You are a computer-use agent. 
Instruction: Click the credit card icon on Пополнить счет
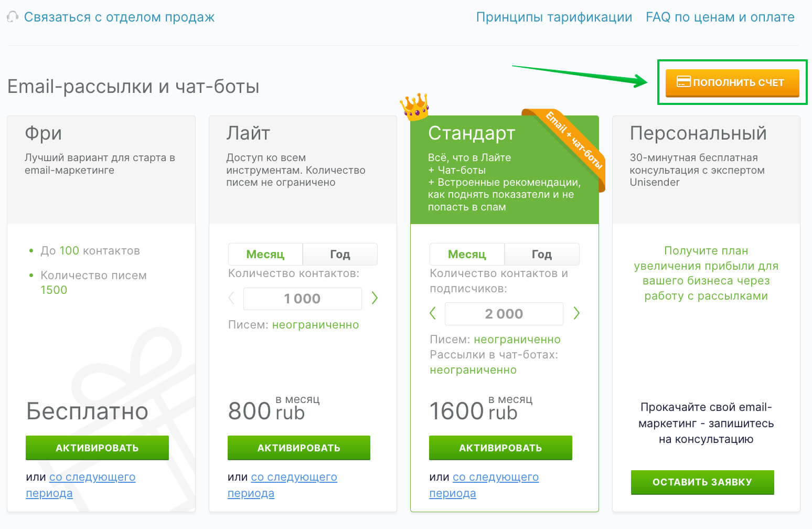pos(683,82)
